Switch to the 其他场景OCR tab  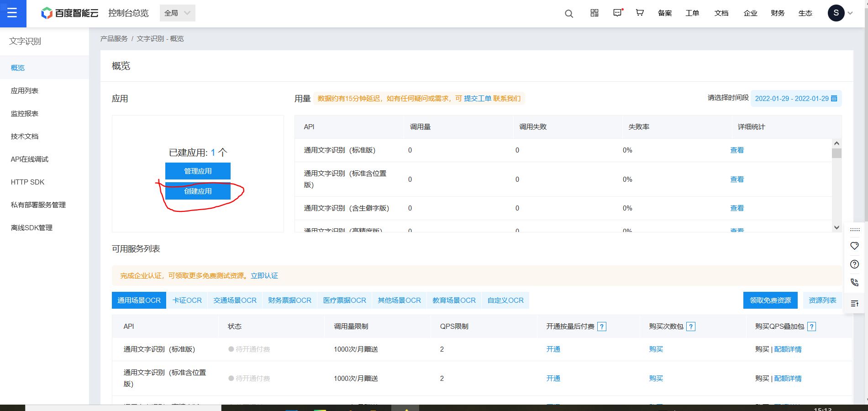(x=399, y=300)
